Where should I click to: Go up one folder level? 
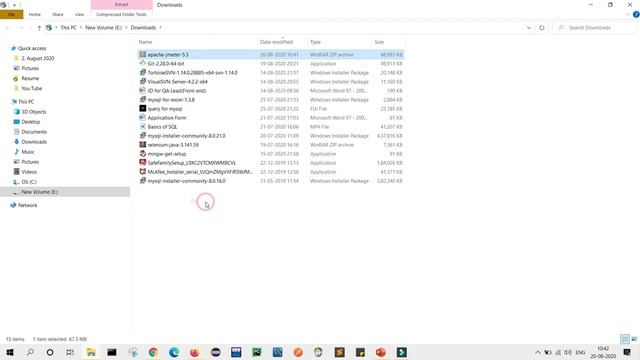(x=39, y=28)
